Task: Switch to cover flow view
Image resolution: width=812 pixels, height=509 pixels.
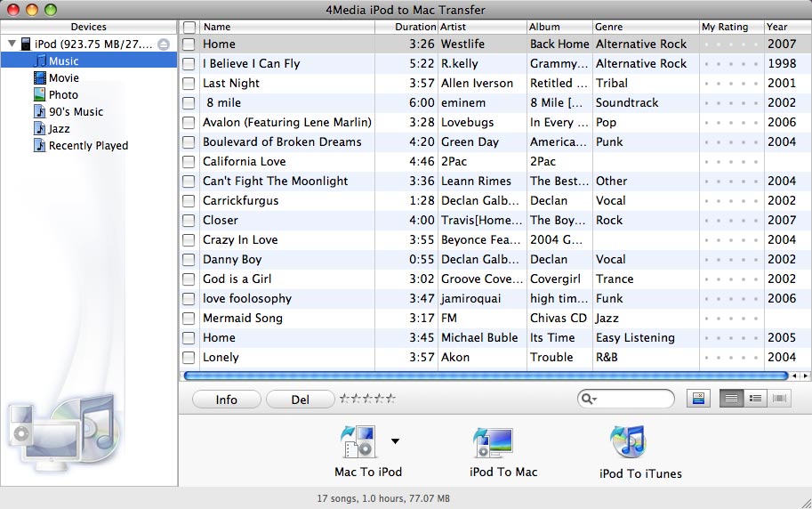Action: click(x=779, y=398)
